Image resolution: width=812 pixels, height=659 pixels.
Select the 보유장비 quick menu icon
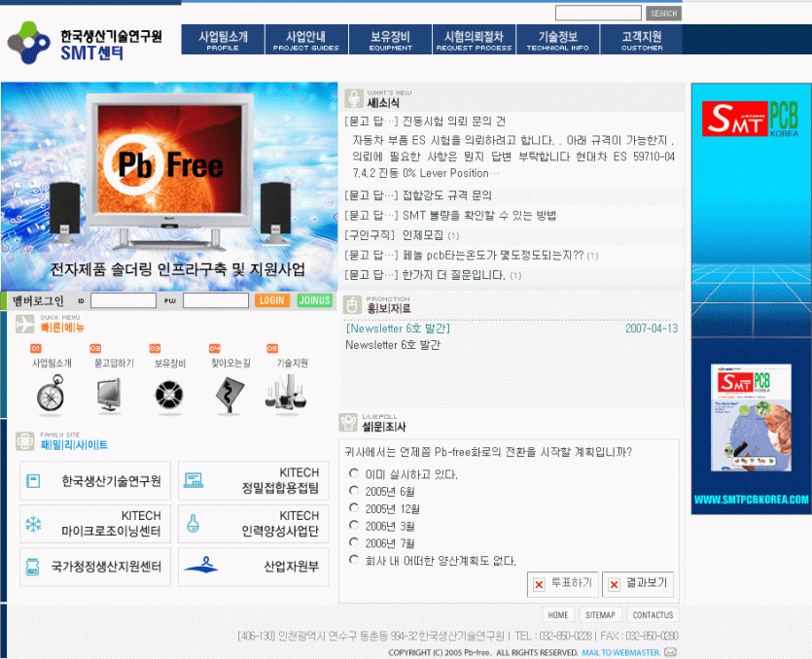169,395
